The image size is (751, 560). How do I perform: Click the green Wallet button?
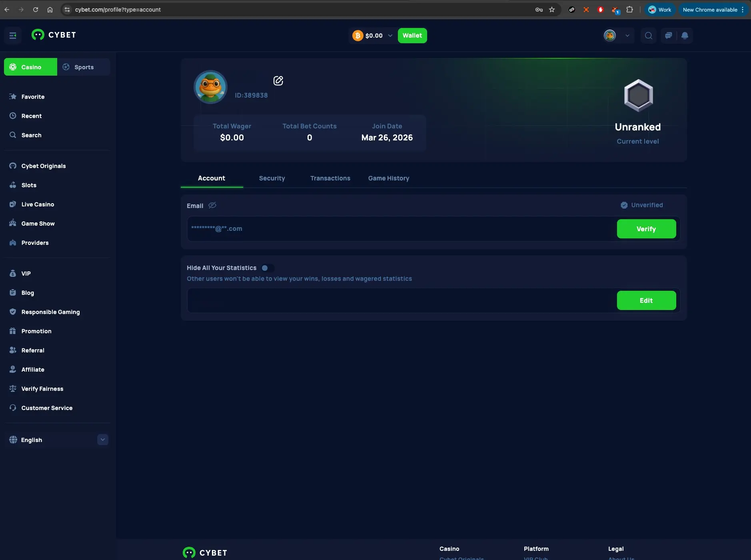pos(412,36)
